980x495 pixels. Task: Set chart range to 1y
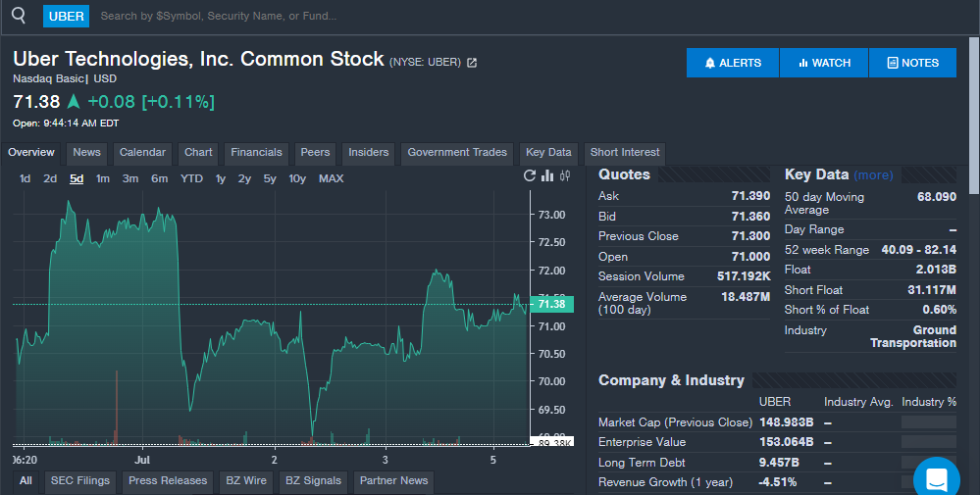[x=221, y=178]
